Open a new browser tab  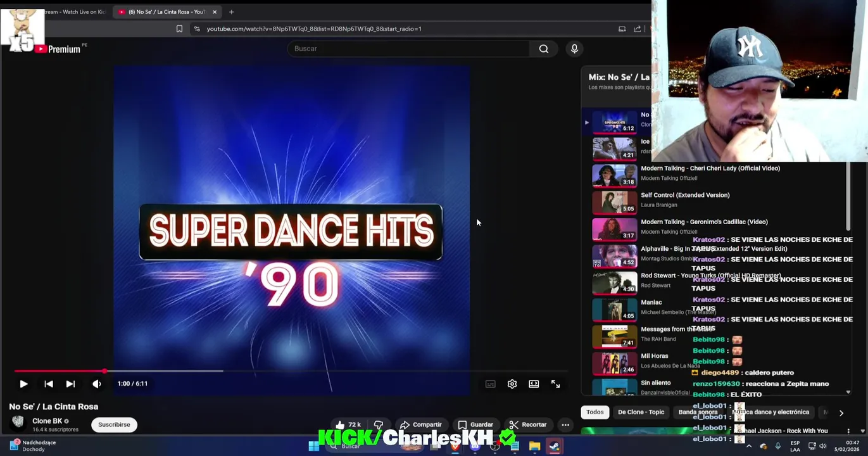pyautogui.click(x=231, y=11)
